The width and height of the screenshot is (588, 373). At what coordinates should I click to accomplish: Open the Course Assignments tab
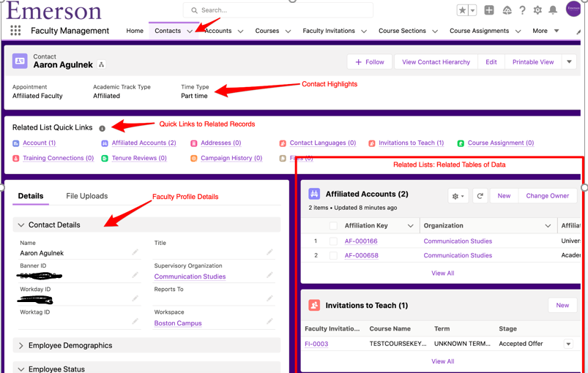coord(479,31)
